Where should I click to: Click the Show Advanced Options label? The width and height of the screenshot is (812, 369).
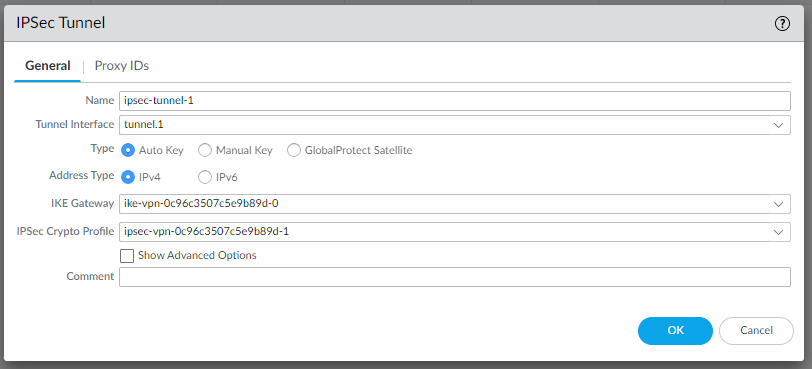pyautogui.click(x=197, y=256)
